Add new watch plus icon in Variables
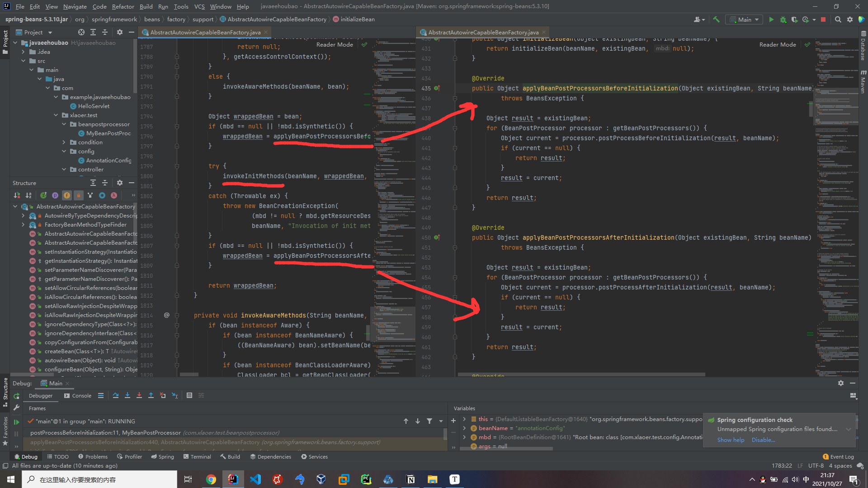This screenshot has height=488, width=868. pos(453,421)
